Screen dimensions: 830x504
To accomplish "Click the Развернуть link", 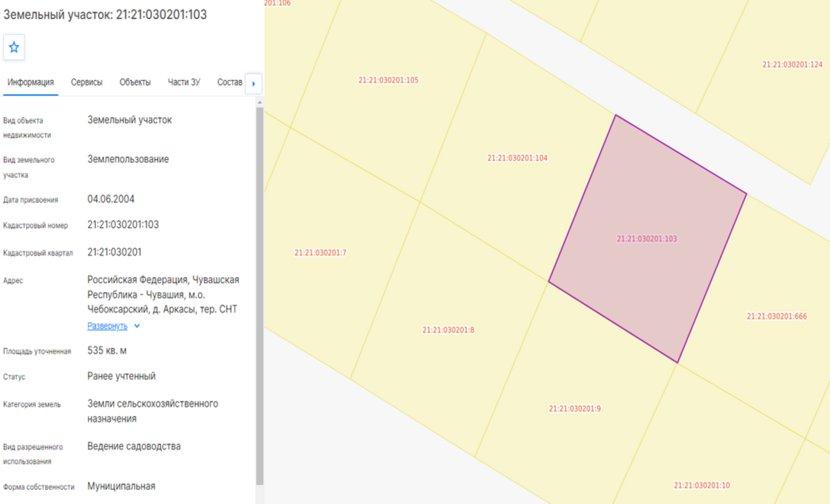I will click(x=108, y=326).
